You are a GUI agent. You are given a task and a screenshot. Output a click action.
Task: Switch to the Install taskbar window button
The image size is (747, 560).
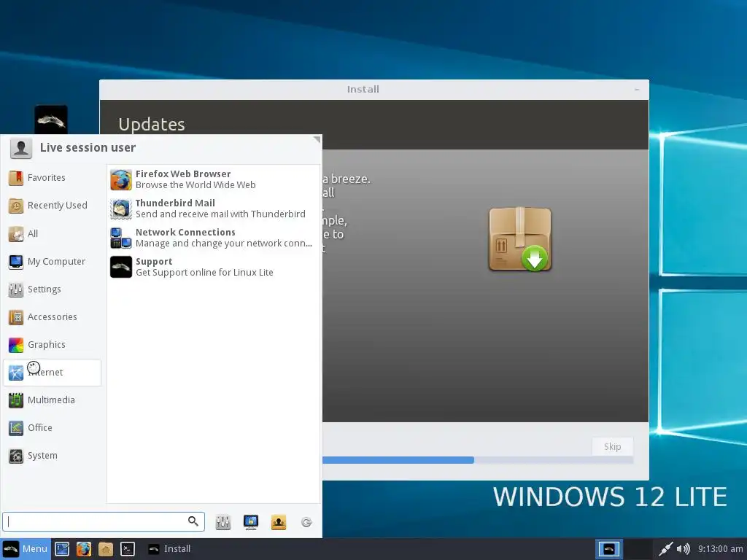tap(169, 549)
